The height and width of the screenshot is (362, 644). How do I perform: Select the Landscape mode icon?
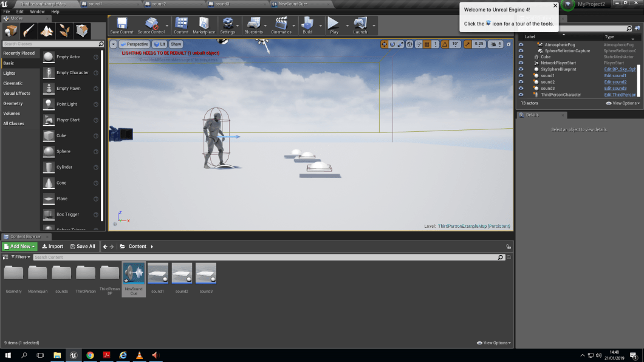coord(46,31)
